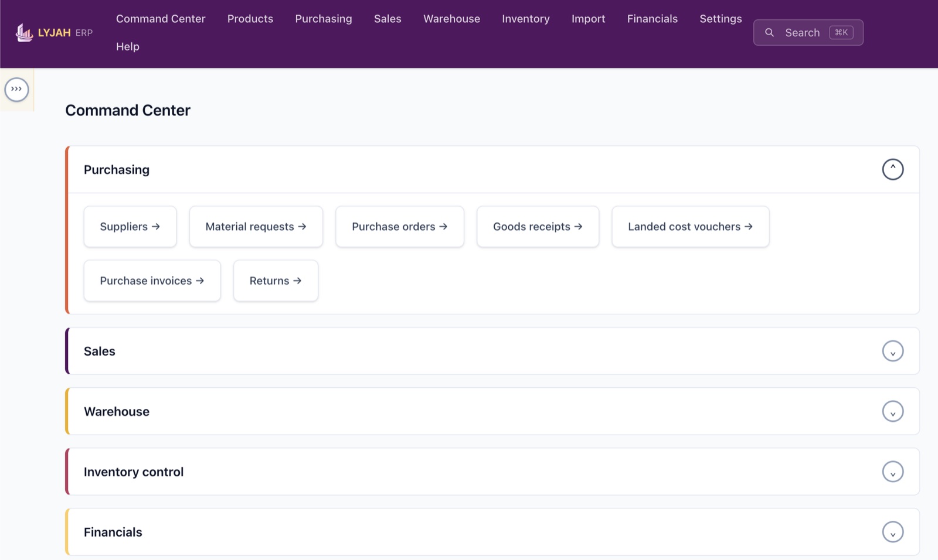Open the Financials menu in navbar

tap(652, 19)
